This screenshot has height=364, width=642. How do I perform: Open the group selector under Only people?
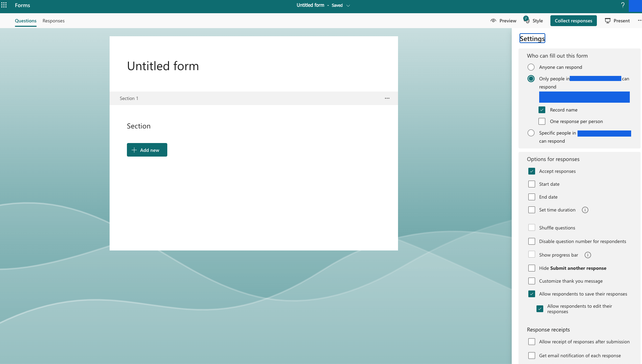coord(584,97)
